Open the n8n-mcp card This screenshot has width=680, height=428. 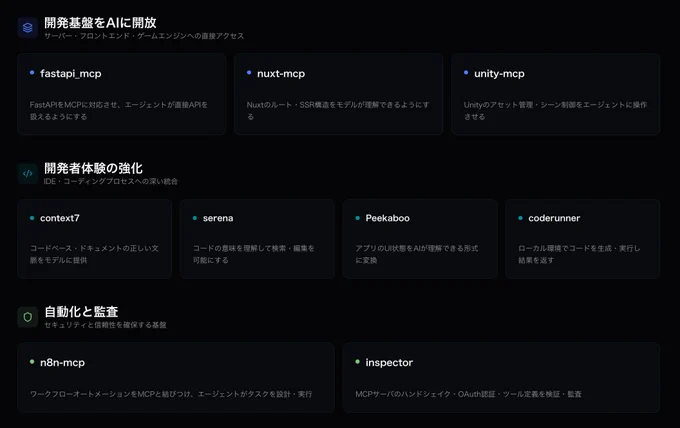pos(176,378)
